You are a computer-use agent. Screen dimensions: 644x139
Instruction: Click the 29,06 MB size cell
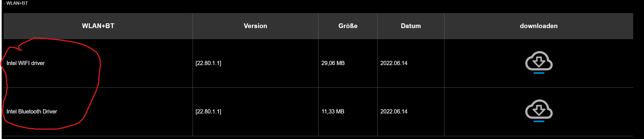coord(333,63)
